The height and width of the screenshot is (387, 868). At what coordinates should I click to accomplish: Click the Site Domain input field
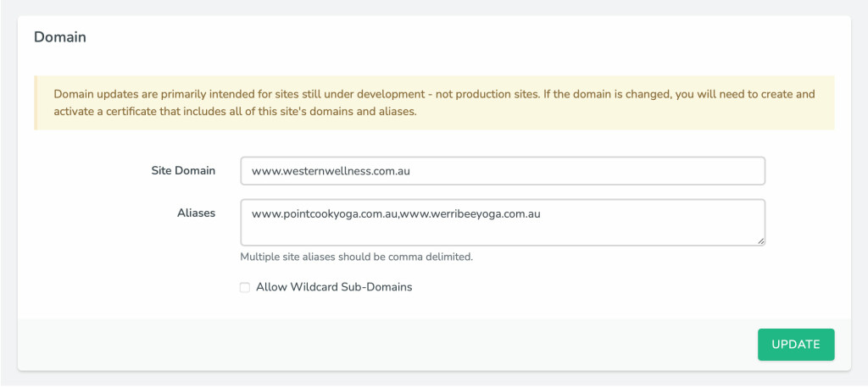click(x=502, y=170)
